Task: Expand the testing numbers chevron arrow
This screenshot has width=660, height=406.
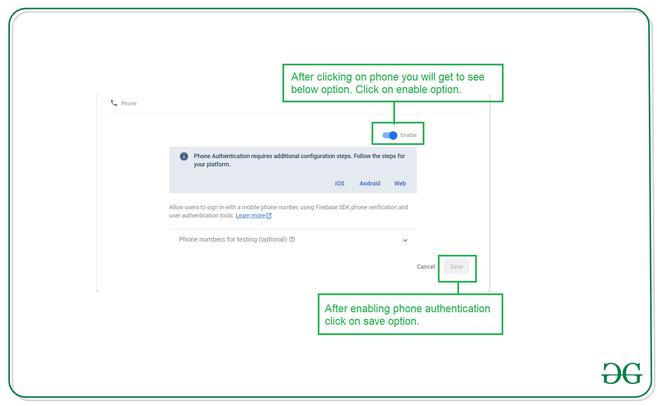Action: click(x=405, y=240)
